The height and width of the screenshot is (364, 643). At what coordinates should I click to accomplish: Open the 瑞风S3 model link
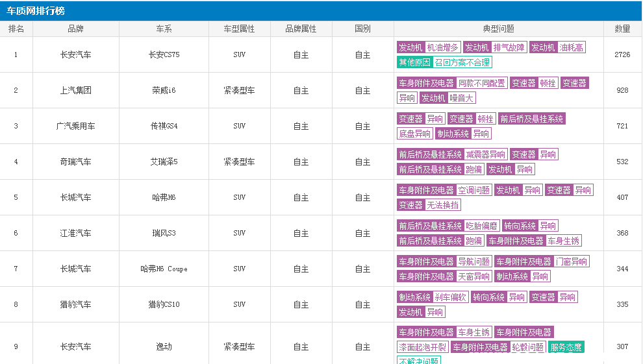tap(164, 233)
